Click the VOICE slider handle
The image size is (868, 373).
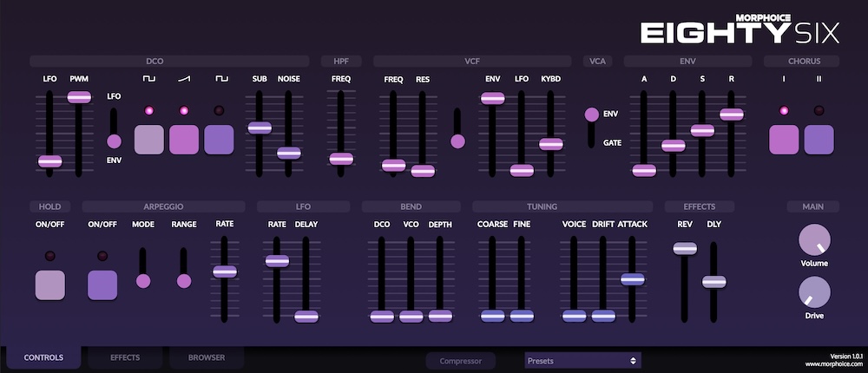pyautogui.click(x=574, y=316)
